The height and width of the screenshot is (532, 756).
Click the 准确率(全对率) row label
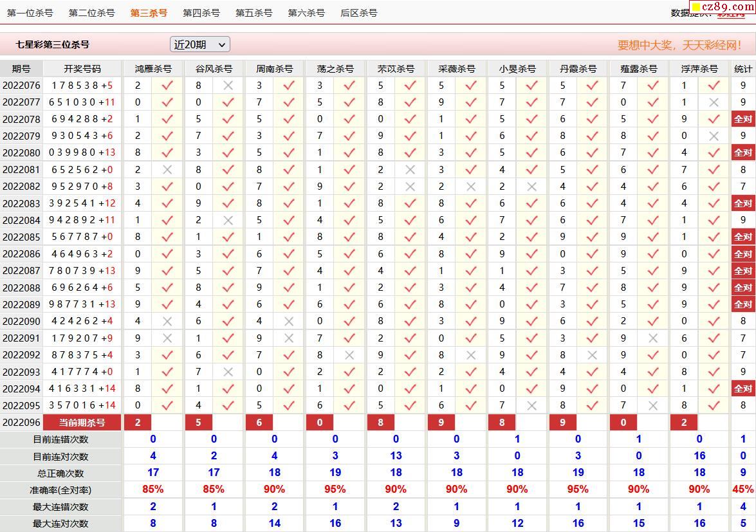pos(60,490)
